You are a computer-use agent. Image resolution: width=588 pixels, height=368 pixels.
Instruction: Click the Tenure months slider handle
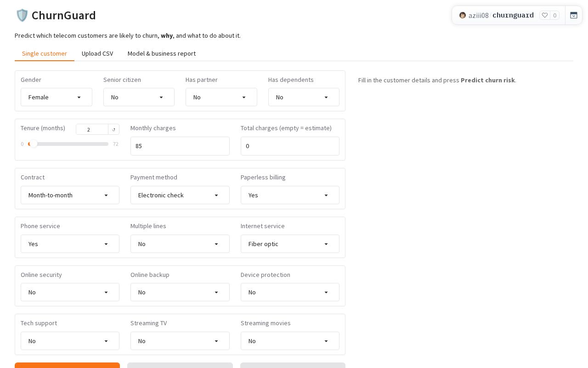[x=34, y=144]
